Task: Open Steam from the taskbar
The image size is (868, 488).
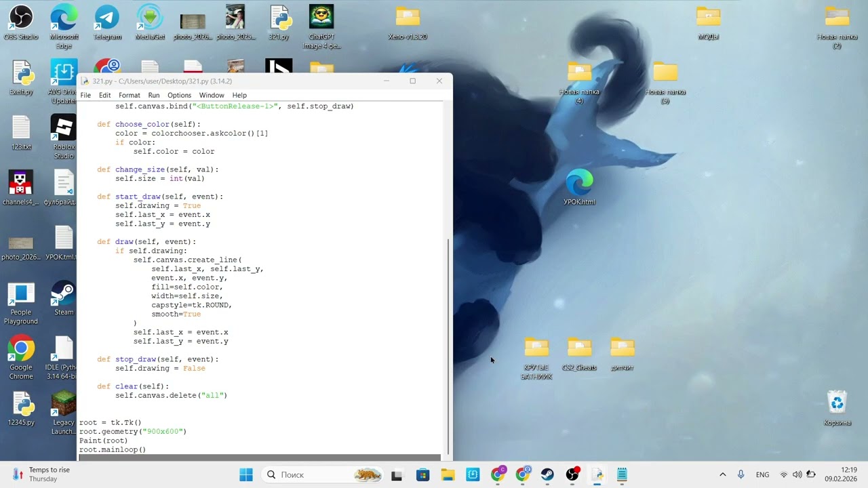Action: point(547,475)
